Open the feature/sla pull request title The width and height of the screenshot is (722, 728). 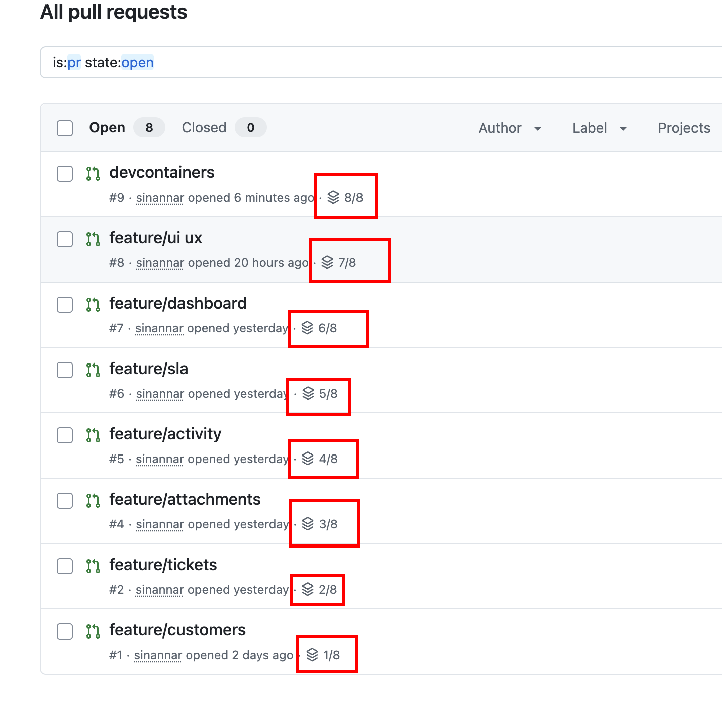149,369
